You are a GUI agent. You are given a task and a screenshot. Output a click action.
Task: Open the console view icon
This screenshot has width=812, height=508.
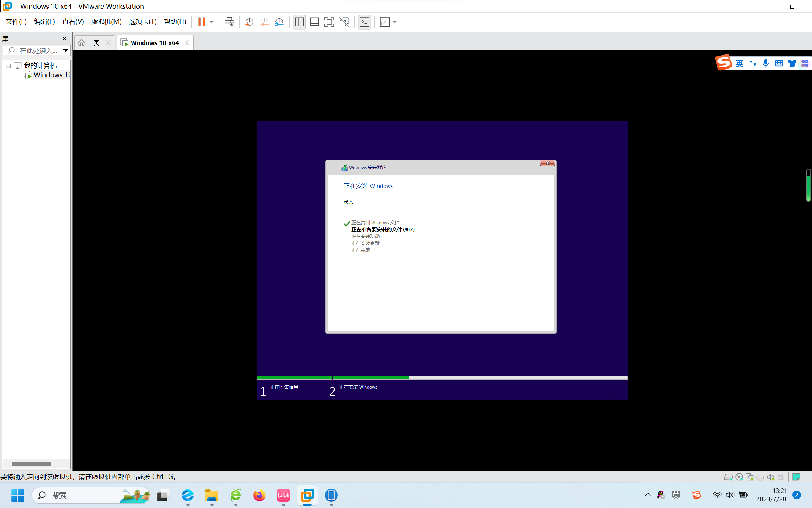364,22
